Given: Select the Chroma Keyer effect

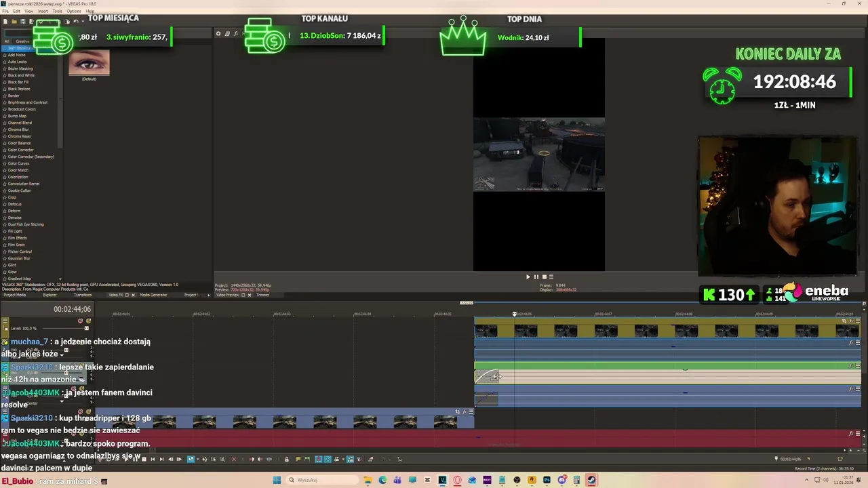Looking at the screenshot, I should [20, 136].
